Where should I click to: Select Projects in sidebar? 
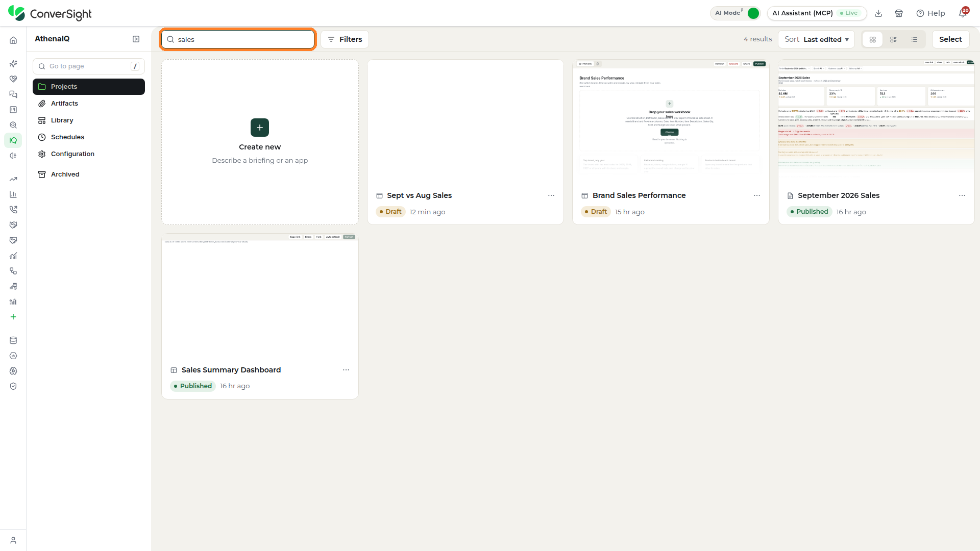click(89, 87)
